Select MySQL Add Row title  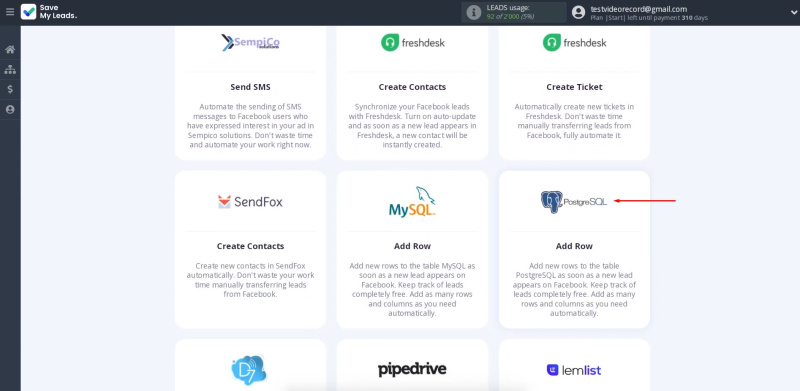[412, 246]
